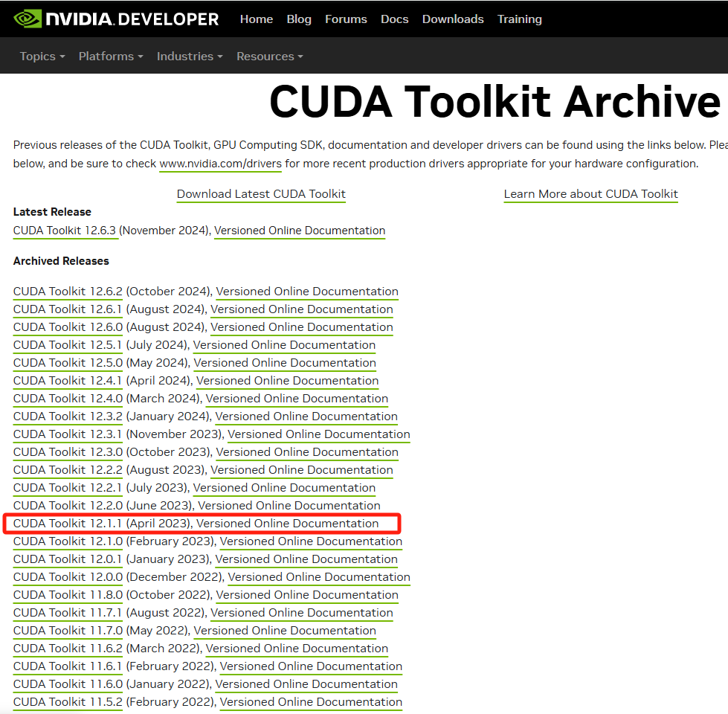This screenshot has height=714, width=728.
Task: Open CUDA Toolkit 12.2.2 link
Action: click(x=68, y=470)
